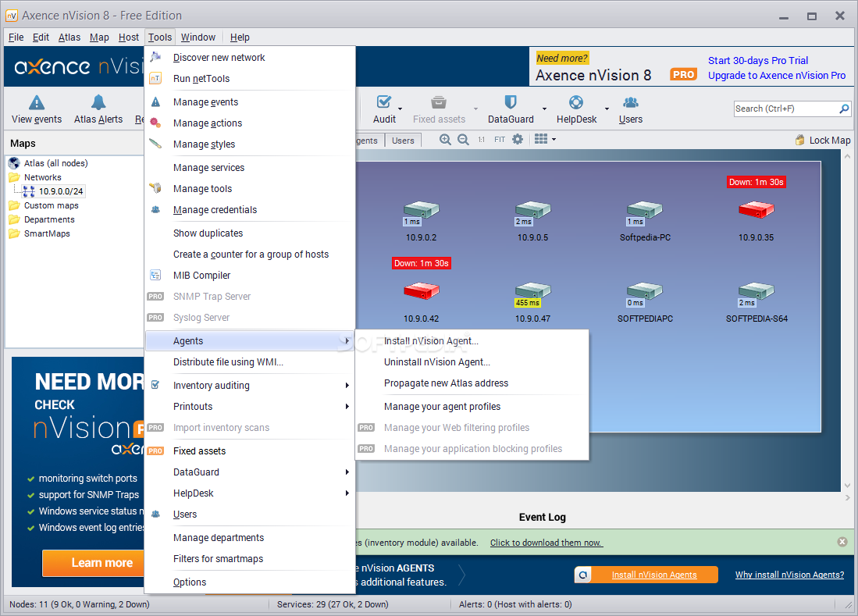This screenshot has width=858, height=616.
Task: Set map zoom to 1:1
Action: point(481,140)
